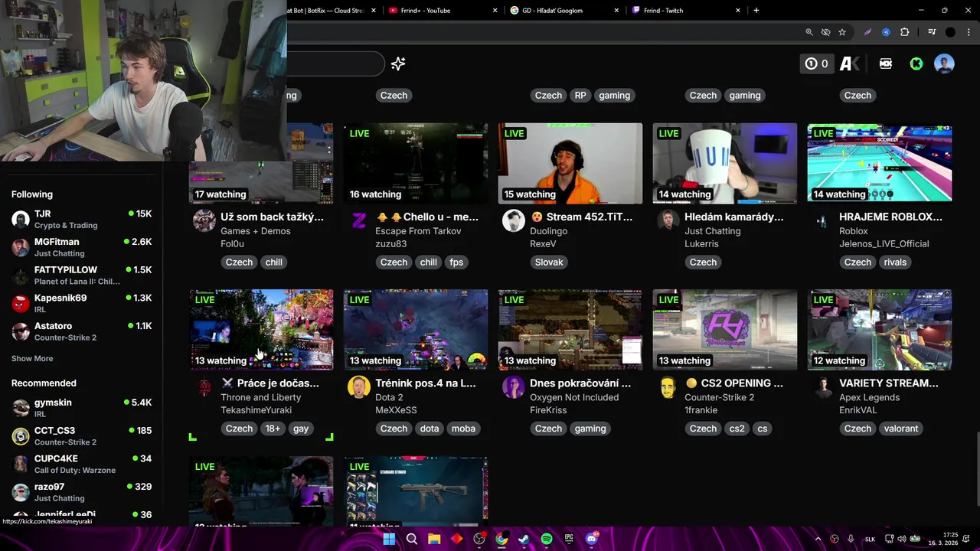Open razo97 recommended channel

click(81, 492)
